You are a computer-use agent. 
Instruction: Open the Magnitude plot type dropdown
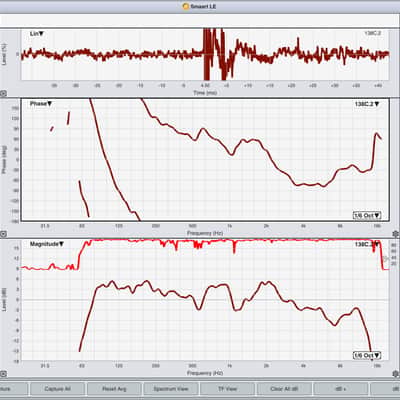pyautogui.click(x=47, y=244)
